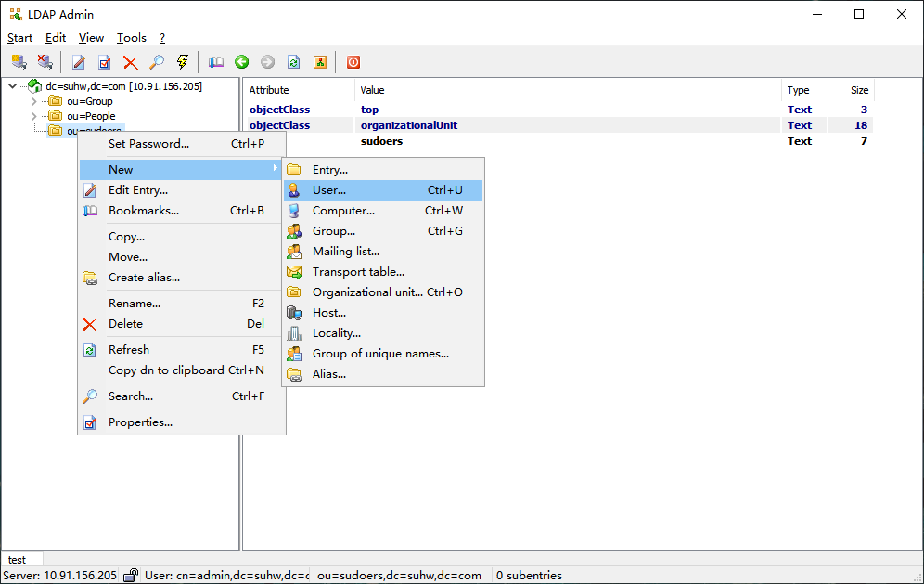Choose Rename in context menu
924x584 pixels.
pos(182,304)
